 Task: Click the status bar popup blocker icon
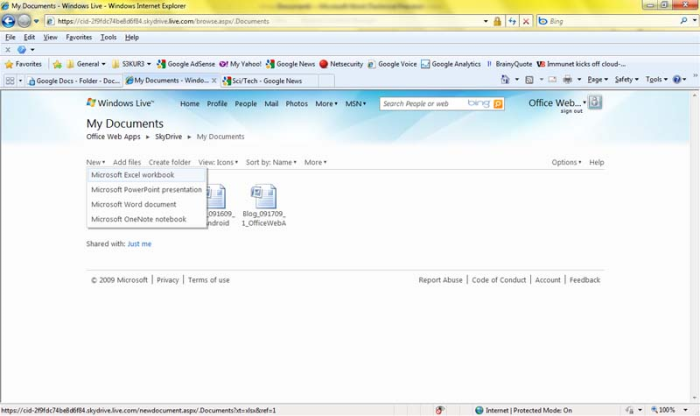(x=439, y=410)
